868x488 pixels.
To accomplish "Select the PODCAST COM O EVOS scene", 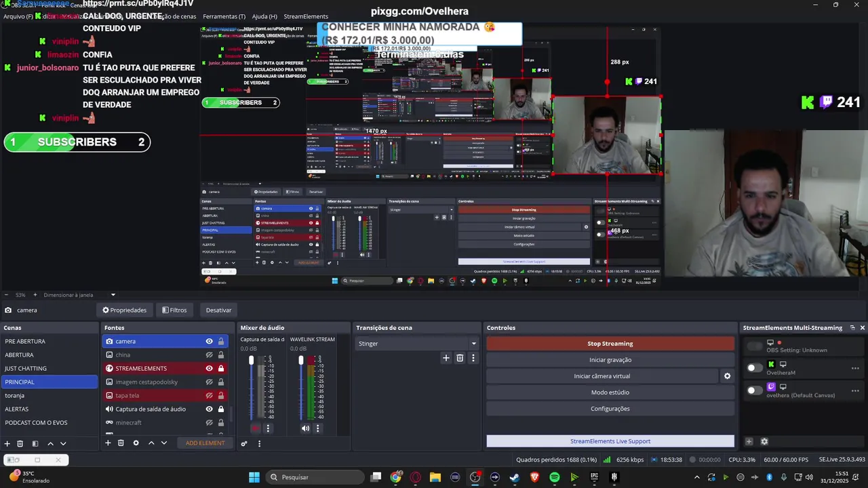I will click(x=49, y=422).
